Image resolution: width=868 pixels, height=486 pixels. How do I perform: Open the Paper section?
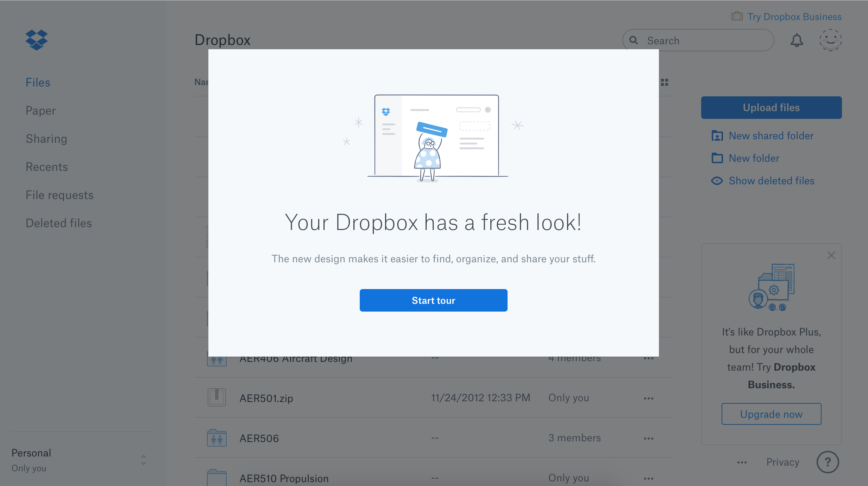point(41,111)
